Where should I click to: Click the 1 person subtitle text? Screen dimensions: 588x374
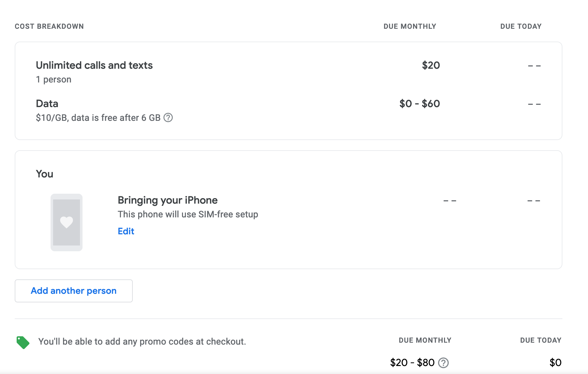click(x=53, y=79)
